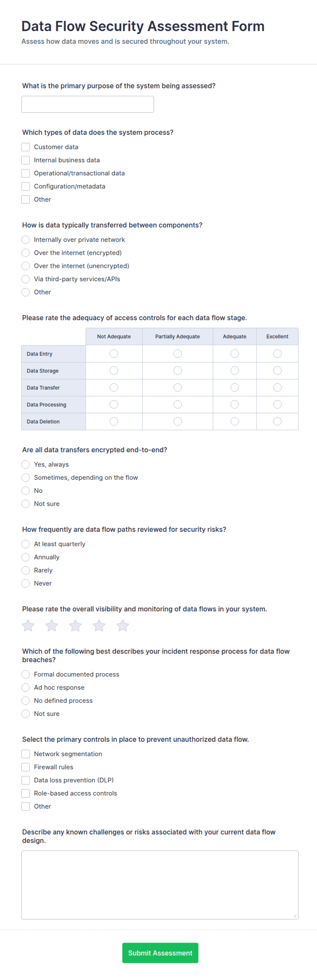Screen dimensions: 317x980
Task: Set Data Transfer to Partially Adequate
Action: coord(178,388)
